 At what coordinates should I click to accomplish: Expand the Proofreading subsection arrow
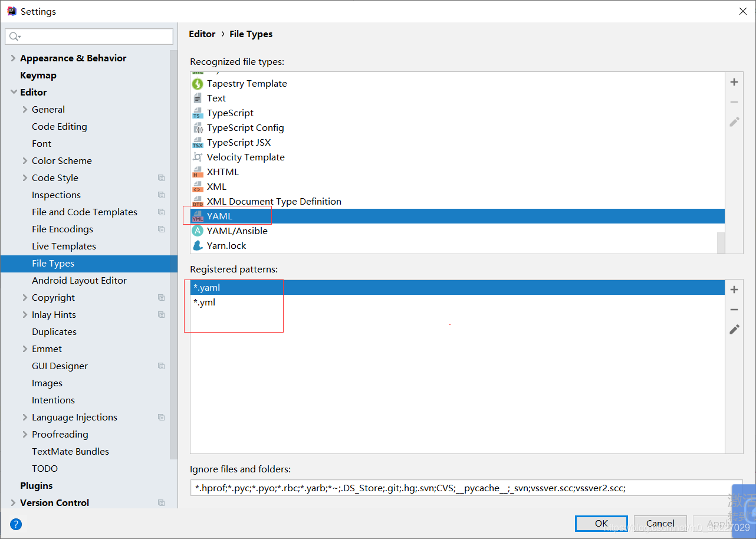(25, 434)
